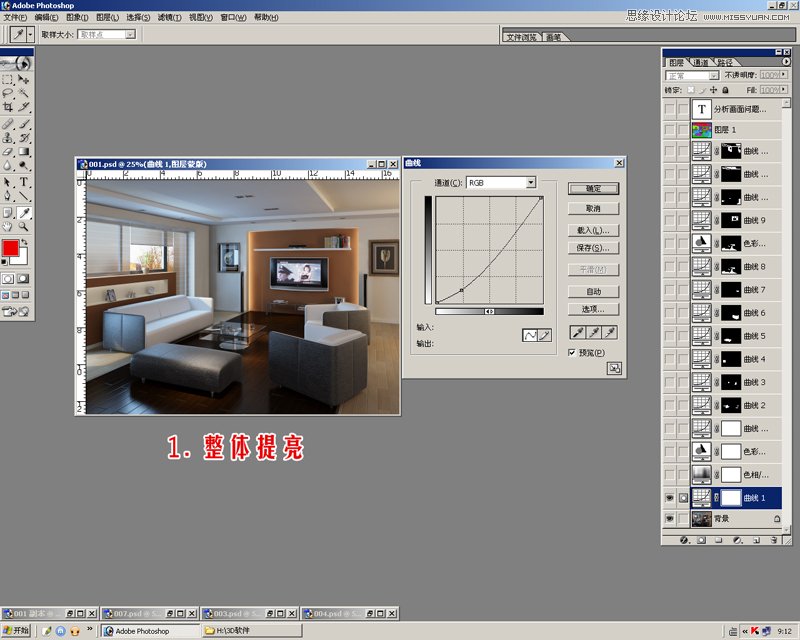800x640 pixels.
Task: Click the white point eyedropper in Curves
Action: point(610,333)
